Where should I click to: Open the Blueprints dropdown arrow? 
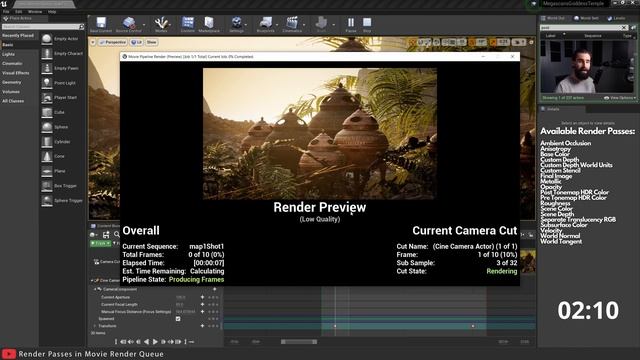tap(277, 25)
